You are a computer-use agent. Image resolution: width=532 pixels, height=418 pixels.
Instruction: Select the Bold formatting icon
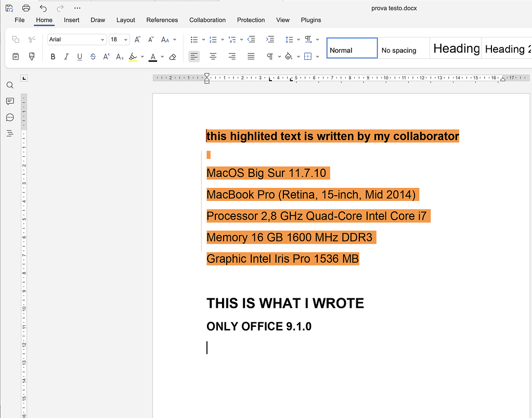(53, 56)
